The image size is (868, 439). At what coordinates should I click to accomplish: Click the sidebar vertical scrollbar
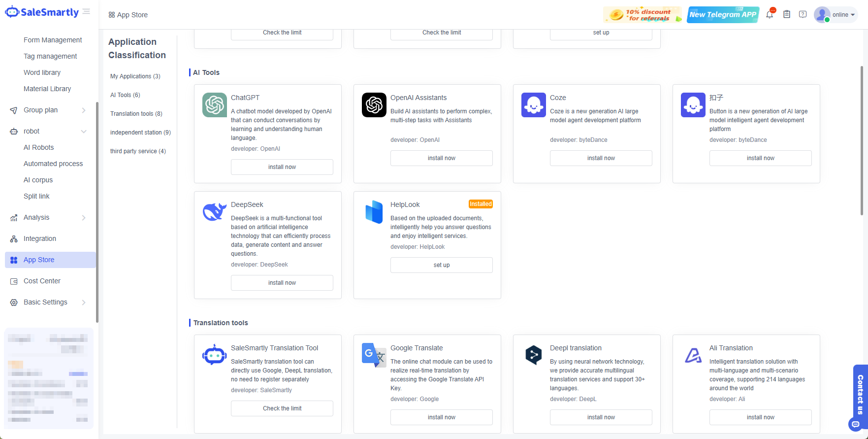[x=97, y=212]
